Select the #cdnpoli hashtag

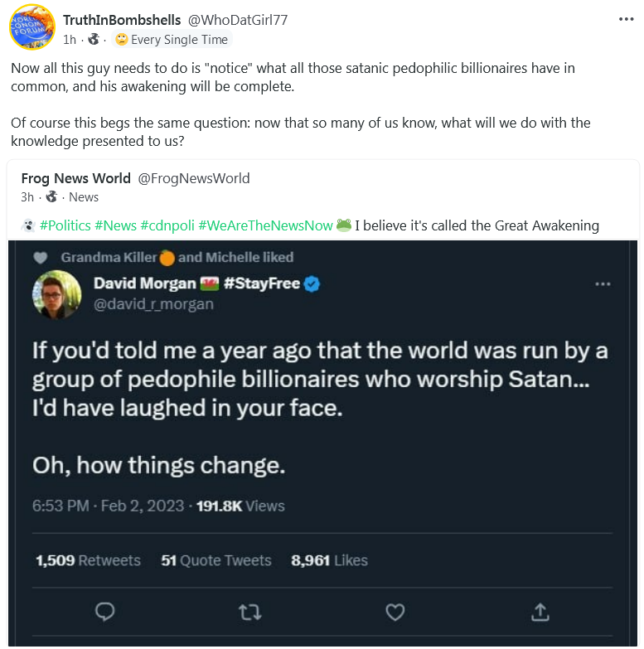pyautogui.click(x=167, y=225)
